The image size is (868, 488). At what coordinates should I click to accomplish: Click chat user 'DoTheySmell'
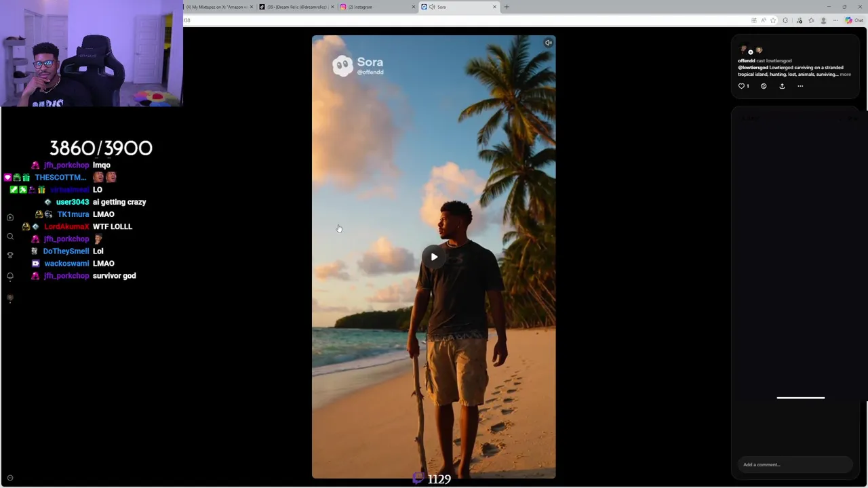click(66, 251)
